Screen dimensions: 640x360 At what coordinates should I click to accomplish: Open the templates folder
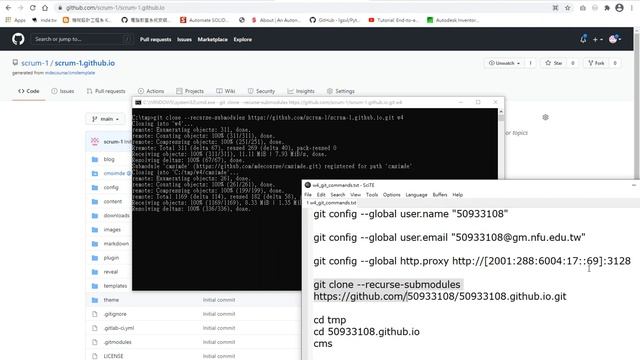pos(115,286)
